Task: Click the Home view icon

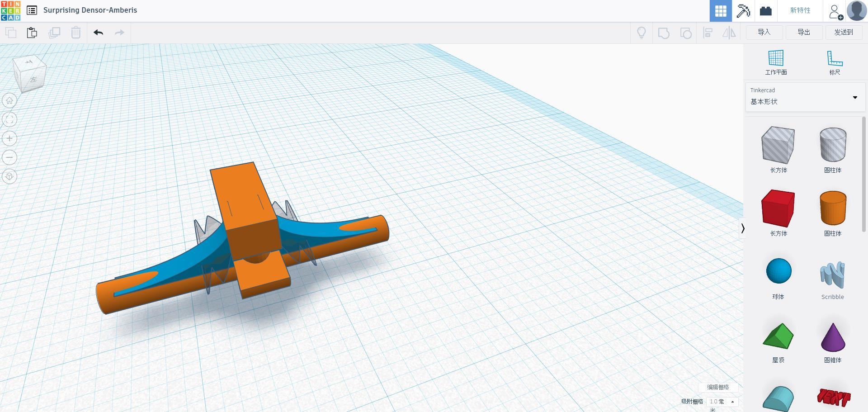Action: [9, 100]
